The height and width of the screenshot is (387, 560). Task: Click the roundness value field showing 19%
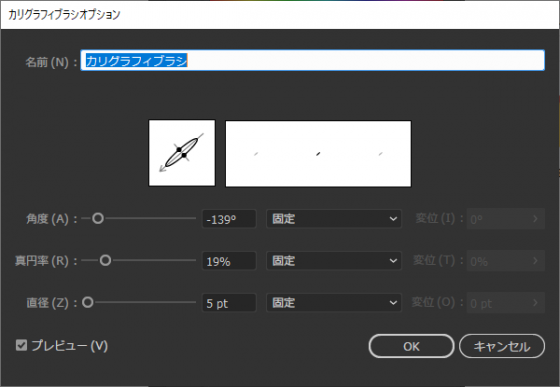(x=229, y=261)
